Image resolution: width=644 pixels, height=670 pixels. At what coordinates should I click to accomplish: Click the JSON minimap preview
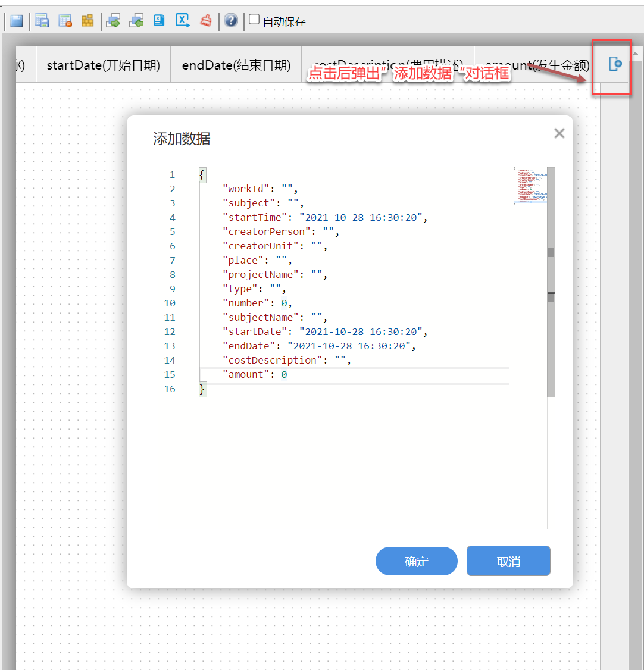coord(530,186)
